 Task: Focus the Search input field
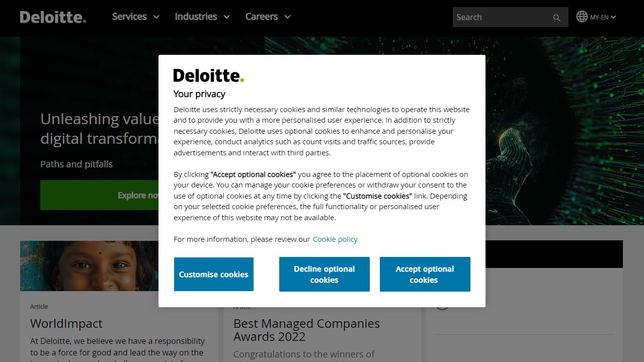pos(502,17)
